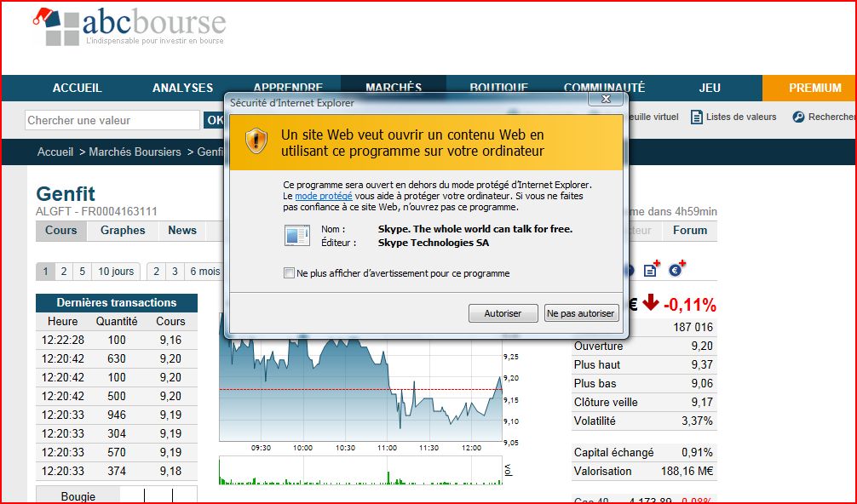This screenshot has width=857, height=504.
Task: Click the Rechercher magnifier icon
Action: click(x=798, y=117)
